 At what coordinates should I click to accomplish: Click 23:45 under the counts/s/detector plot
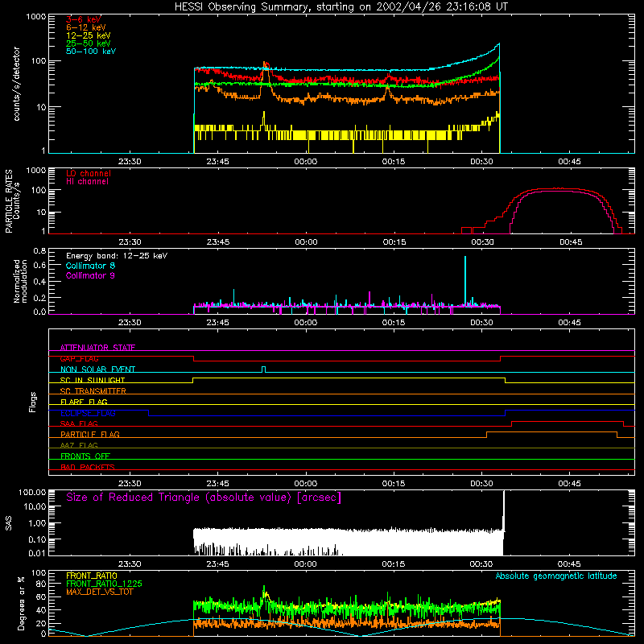click(217, 162)
